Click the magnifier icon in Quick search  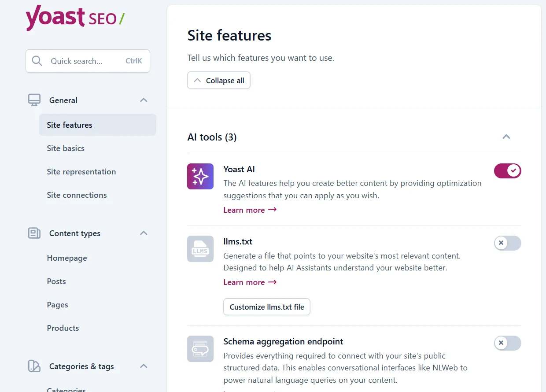(x=37, y=61)
